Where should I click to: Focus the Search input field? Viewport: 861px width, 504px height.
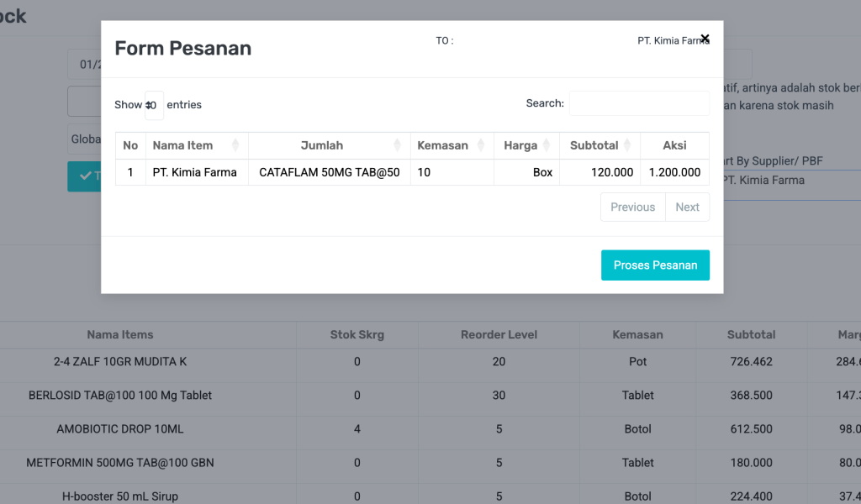click(639, 103)
